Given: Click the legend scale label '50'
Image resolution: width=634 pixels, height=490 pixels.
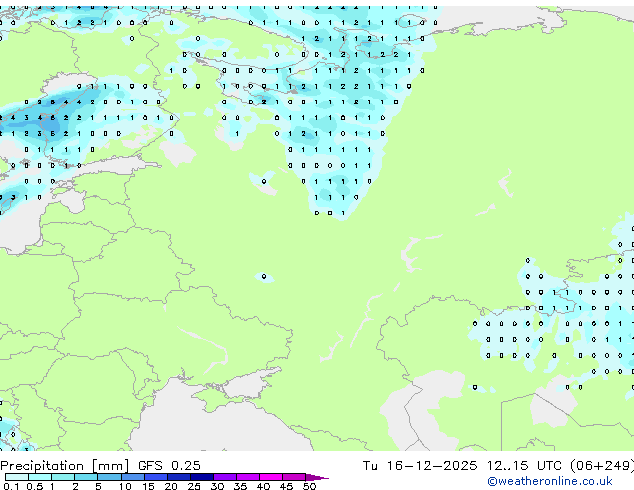Looking at the screenshot, I should pos(309,486).
